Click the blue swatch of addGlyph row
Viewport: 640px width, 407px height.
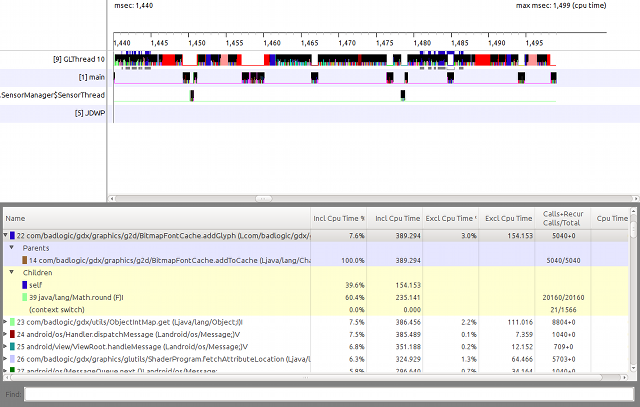point(13,236)
